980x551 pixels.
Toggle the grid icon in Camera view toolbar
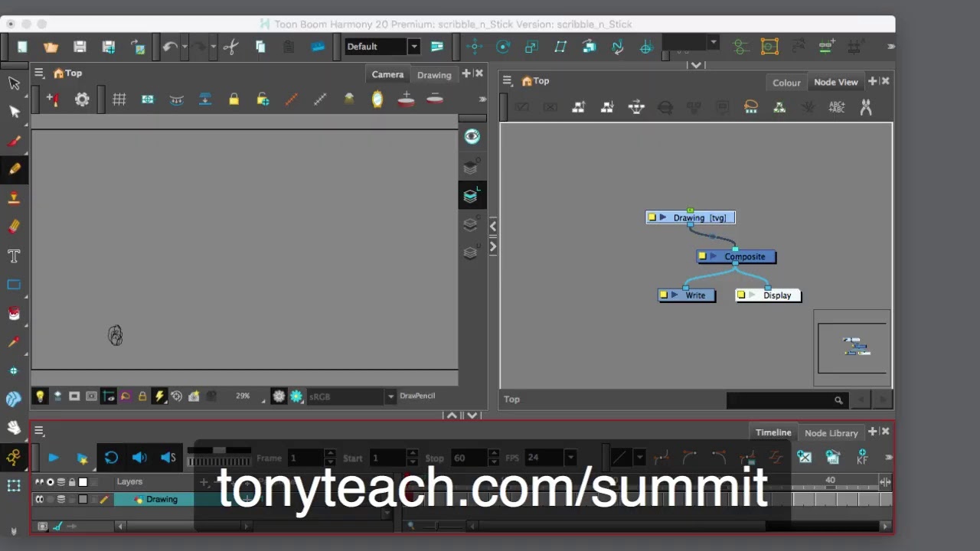tap(119, 99)
